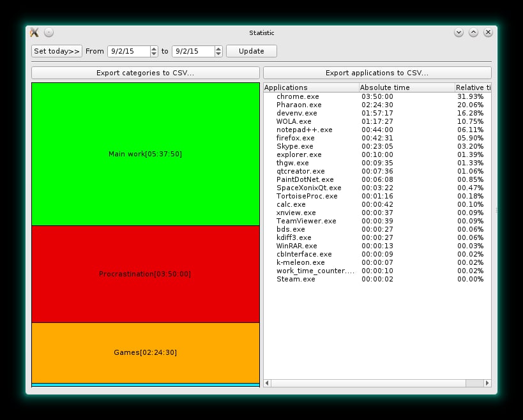Select the WinRAR.exe row
The height and width of the screenshot is (420, 523).
(377, 246)
